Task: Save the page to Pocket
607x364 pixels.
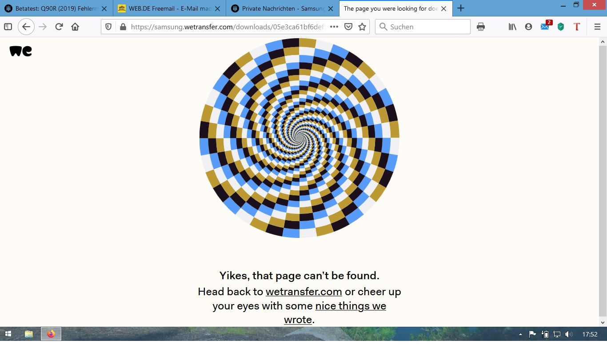Action: click(349, 27)
